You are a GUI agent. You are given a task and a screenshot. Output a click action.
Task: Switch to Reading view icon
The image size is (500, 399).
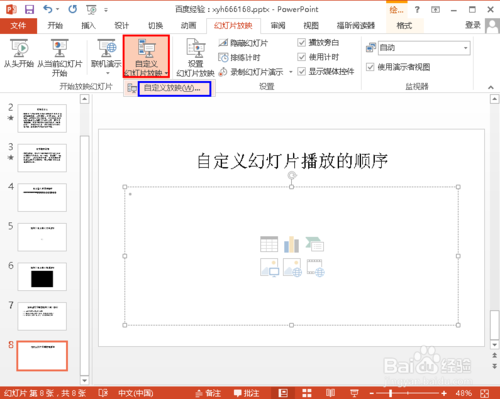pos(330,393)
